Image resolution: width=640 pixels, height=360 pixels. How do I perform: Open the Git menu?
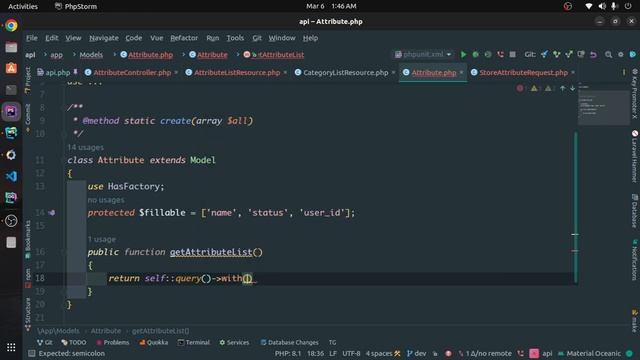[x=257, y=38]
